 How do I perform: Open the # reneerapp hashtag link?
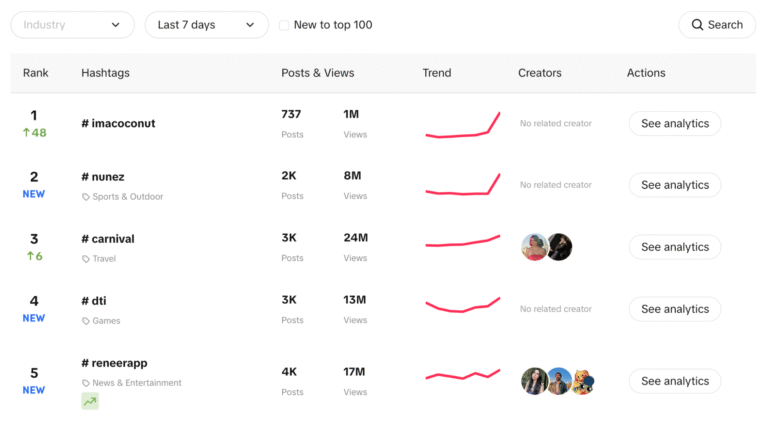tap(114, 363)
